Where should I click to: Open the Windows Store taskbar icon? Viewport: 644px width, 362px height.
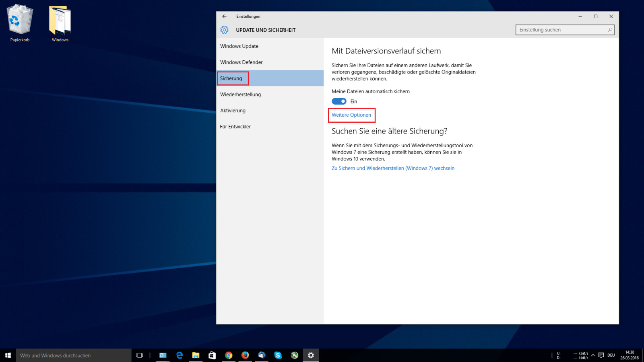point(212,355)
